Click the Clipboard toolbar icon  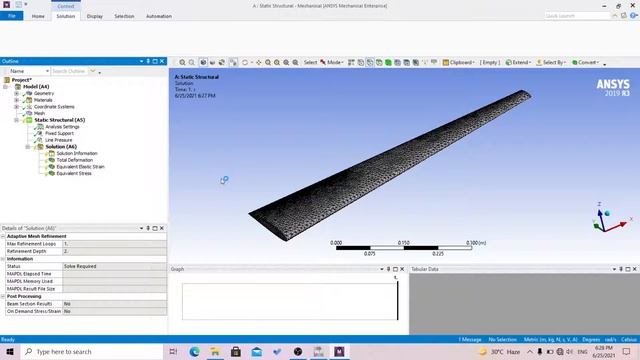(x=446, y=62)
